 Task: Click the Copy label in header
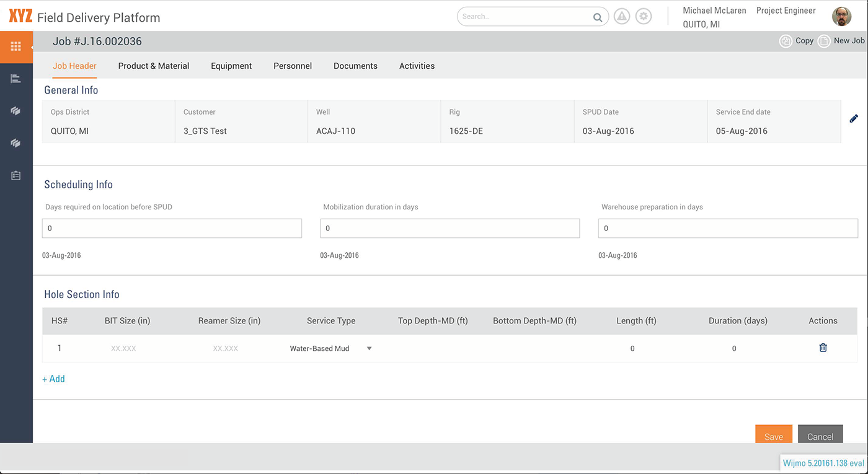[x=805, y=40]
